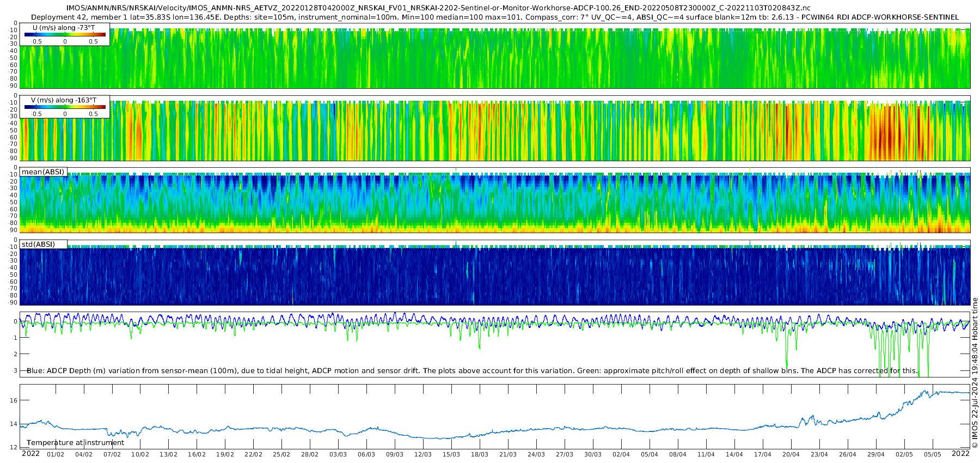Click the 2022 year label at right
Image resolution: width=980 pixels, height=463 pixels.
pos(960,454)
